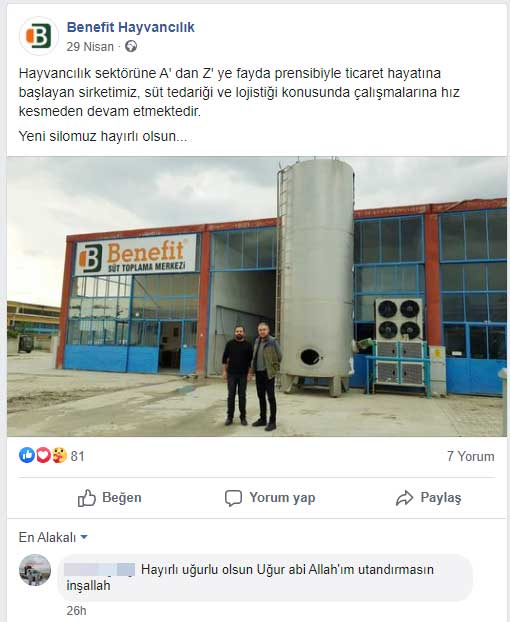Click the 81 reactions count
Image resolution: width=510 pixels, height=622 pixels.
pos(77,456)
